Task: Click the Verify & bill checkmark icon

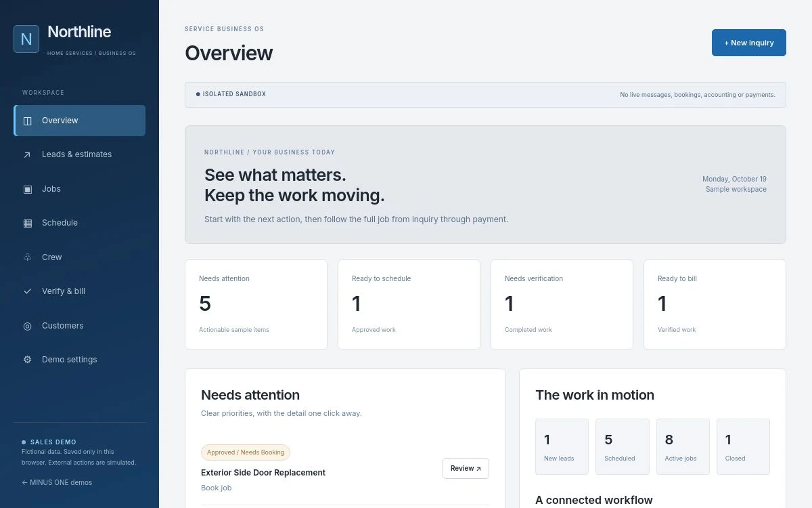Action: coord(27,291)
